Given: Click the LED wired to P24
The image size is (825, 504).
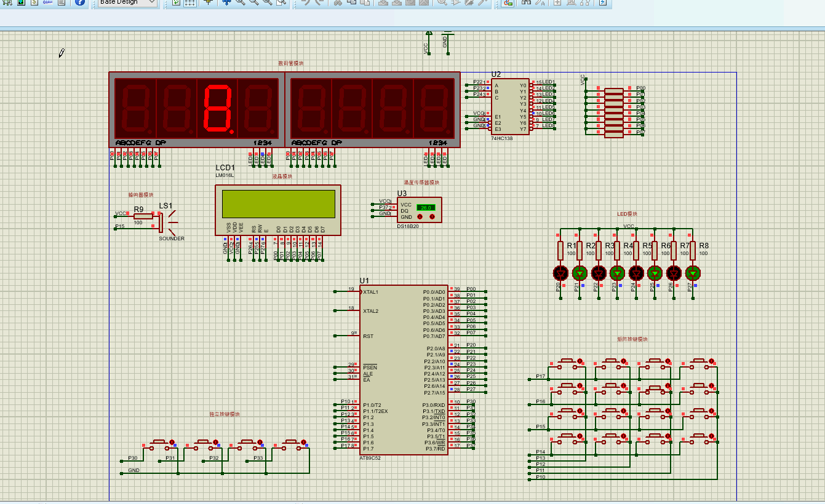Looking at the screenshot, I should (x=636, y=272).
